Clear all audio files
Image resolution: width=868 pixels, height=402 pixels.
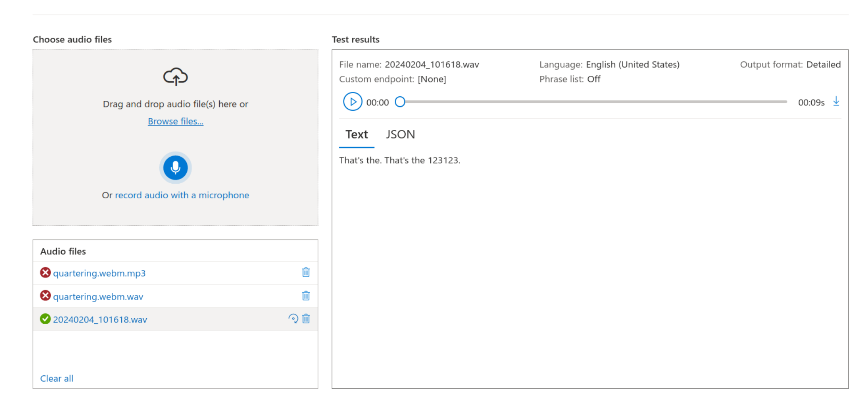57,378
